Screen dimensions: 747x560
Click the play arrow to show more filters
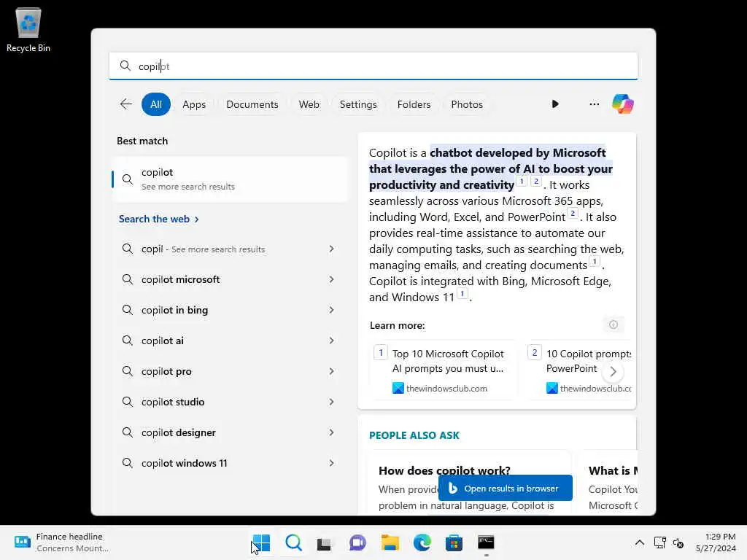pos(555,104)
